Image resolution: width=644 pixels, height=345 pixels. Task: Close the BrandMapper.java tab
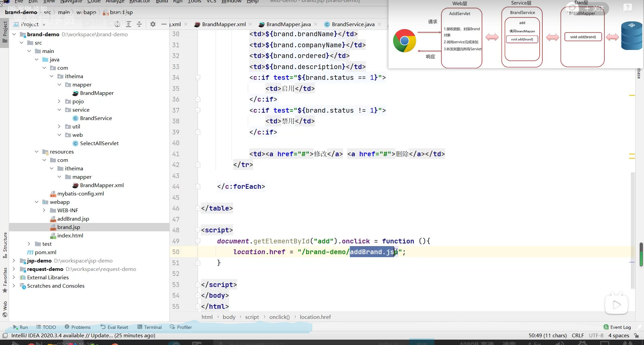point(316,24)
